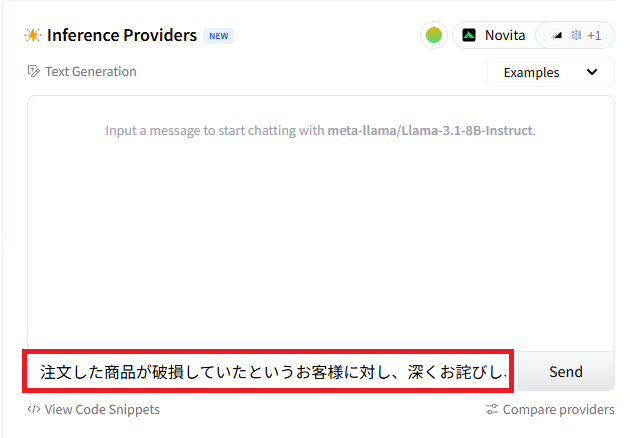Viewport: 634px width, 438px height.
Task: Click the blue snowflake provider icon
Action: point(576,35)
